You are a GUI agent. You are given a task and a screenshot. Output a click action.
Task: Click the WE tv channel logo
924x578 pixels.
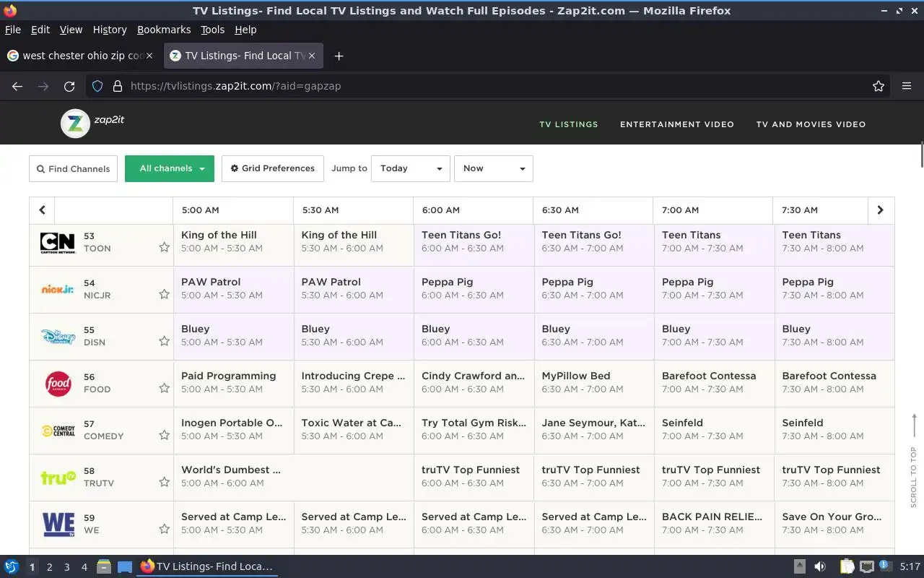click(x=58, y=524)
